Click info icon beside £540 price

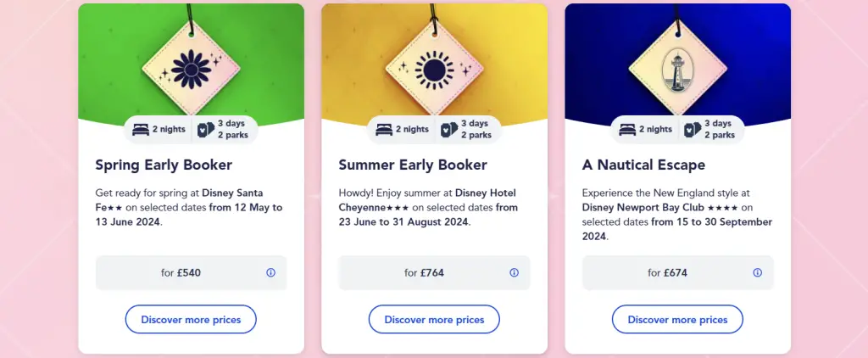(x=270, y=272)
